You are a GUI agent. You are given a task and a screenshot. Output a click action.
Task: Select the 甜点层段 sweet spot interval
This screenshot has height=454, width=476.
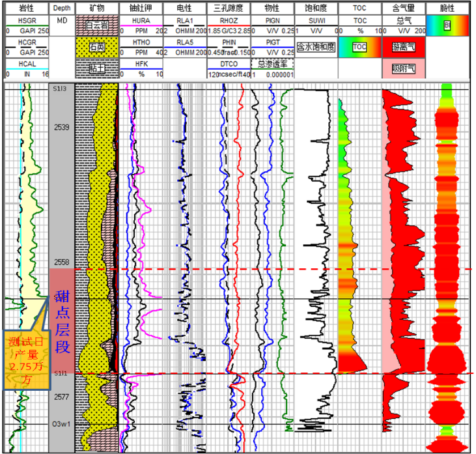click(x=62, y=321)
